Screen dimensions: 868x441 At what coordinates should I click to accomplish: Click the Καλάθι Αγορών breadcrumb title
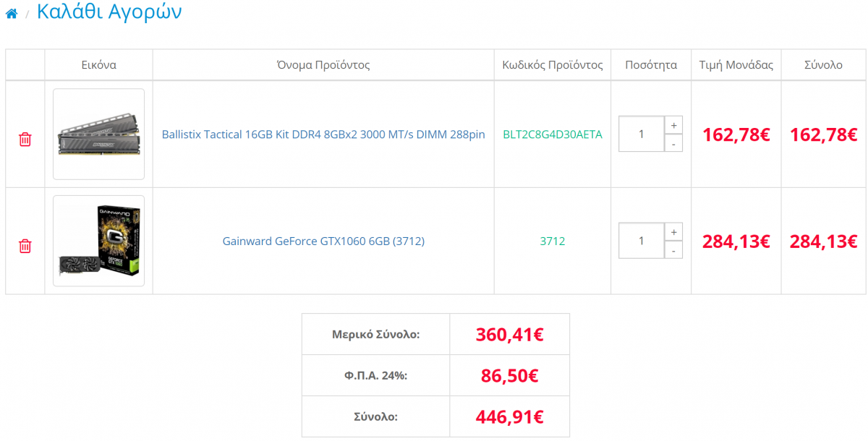[x=109, y=12]
